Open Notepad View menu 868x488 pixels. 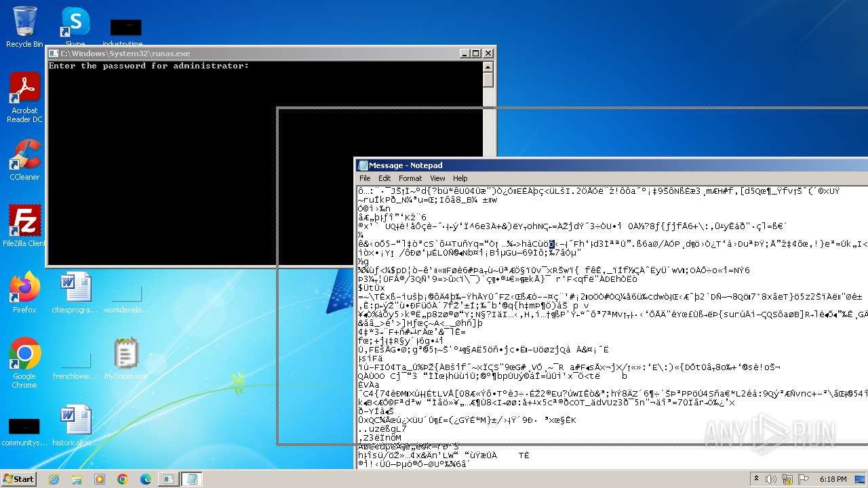click(x=437, y=178)
